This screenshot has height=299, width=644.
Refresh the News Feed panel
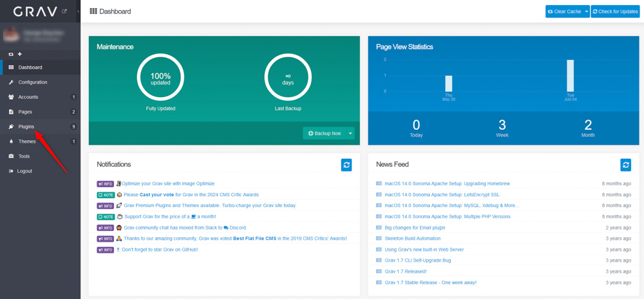coord(625,165)
